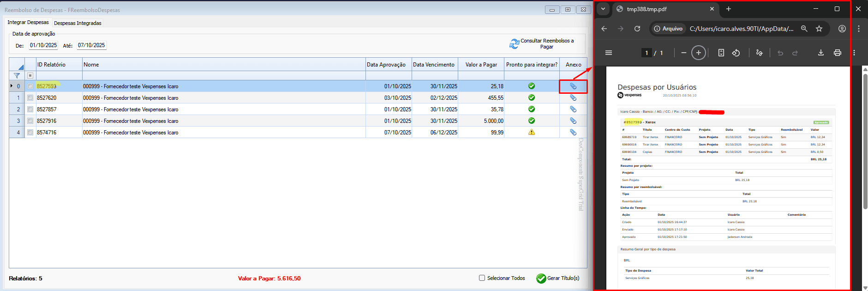Open the browser three-dot menu
This screenshot has width=868, height=291.
pyautogui.click(x=859, y=29)
